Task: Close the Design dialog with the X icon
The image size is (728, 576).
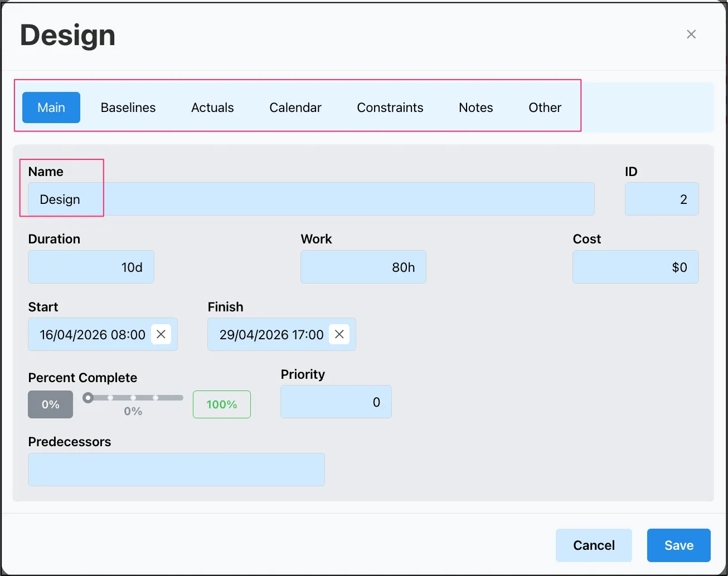Action: tap(691, 35)
